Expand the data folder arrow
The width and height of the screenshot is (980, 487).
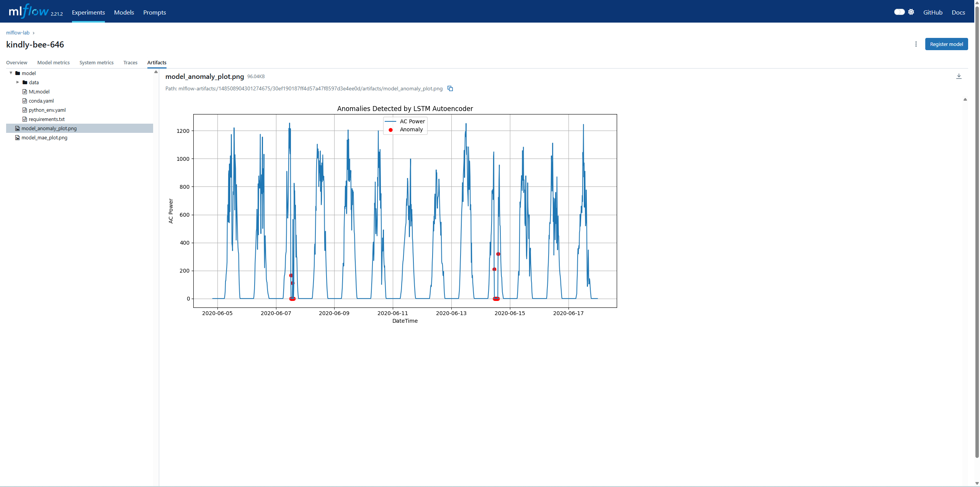point(18,82)
